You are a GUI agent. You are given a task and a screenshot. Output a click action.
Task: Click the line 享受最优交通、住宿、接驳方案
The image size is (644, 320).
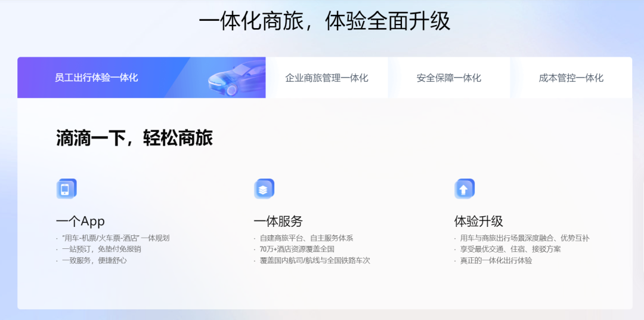(x=510, y=249)
